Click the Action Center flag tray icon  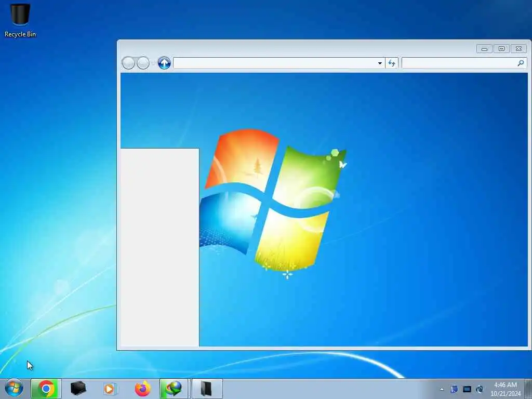pyautogui.click(x=454, y=389)
